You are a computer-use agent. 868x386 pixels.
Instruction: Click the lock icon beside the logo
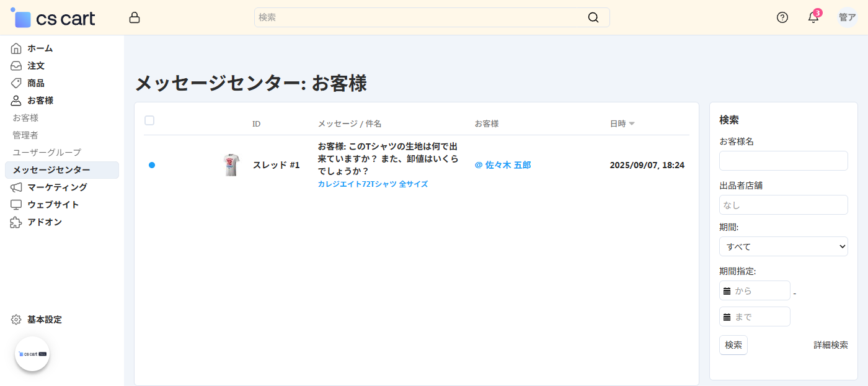tap(135, 18)
